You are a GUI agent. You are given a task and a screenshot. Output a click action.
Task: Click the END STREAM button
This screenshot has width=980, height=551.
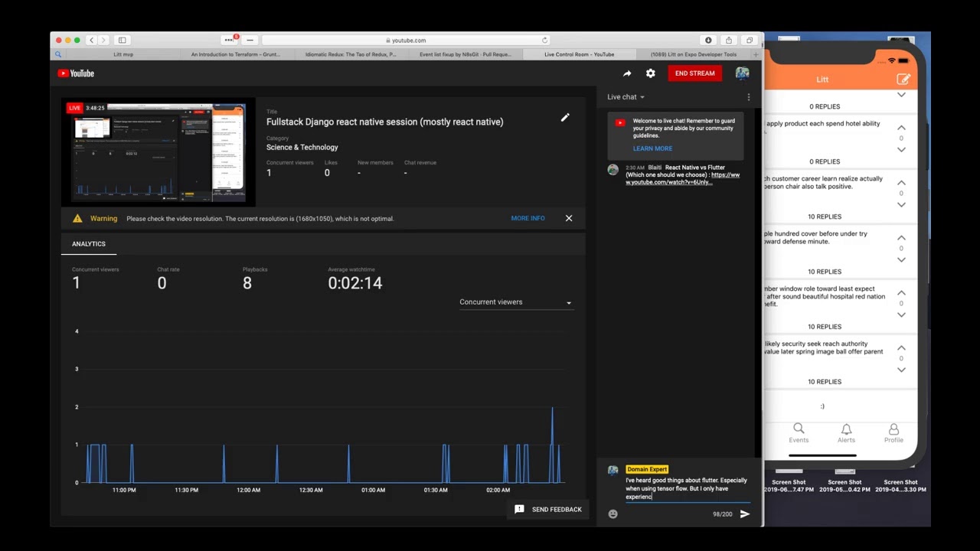pos(694,73)
